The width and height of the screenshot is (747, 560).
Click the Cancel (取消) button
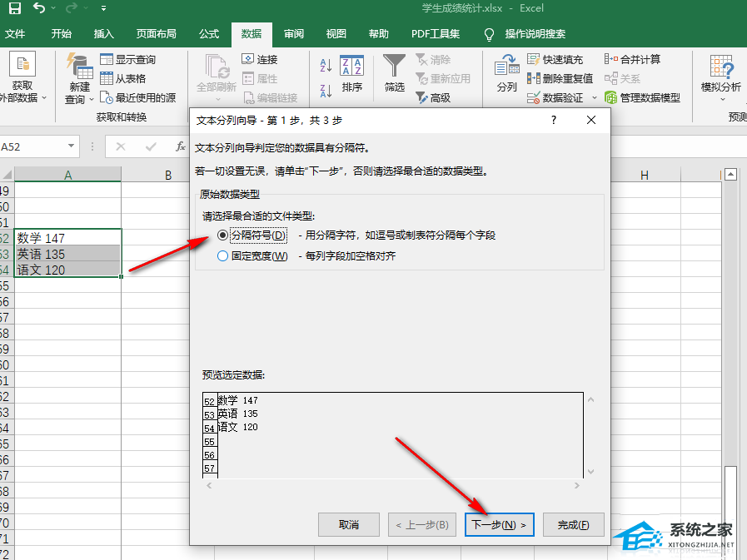coord(349,525)
